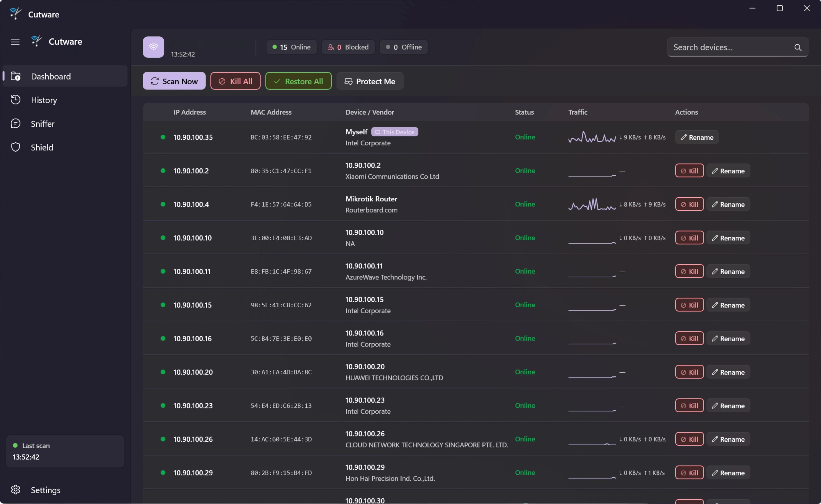Open the Sniffer page
Screen dimensions: 821x504
pos(65,124)
